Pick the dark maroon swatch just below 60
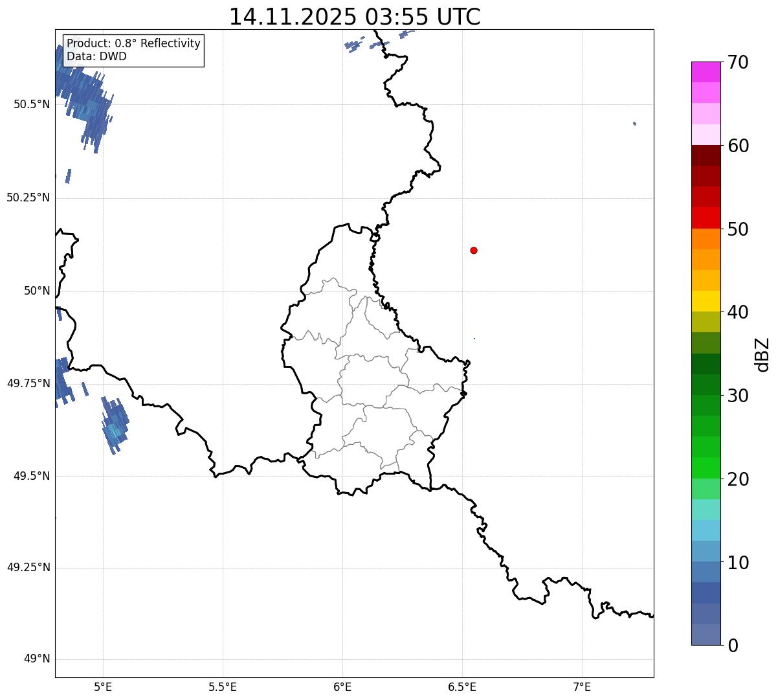Image resolution: width=778 pixels, height=700 pixels. (x=706, y=155)
